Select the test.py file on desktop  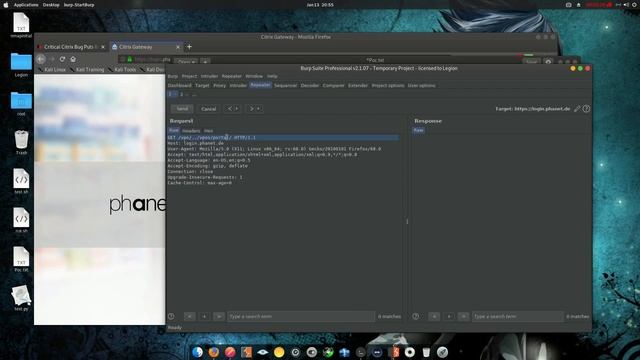(x=21, y=298)
